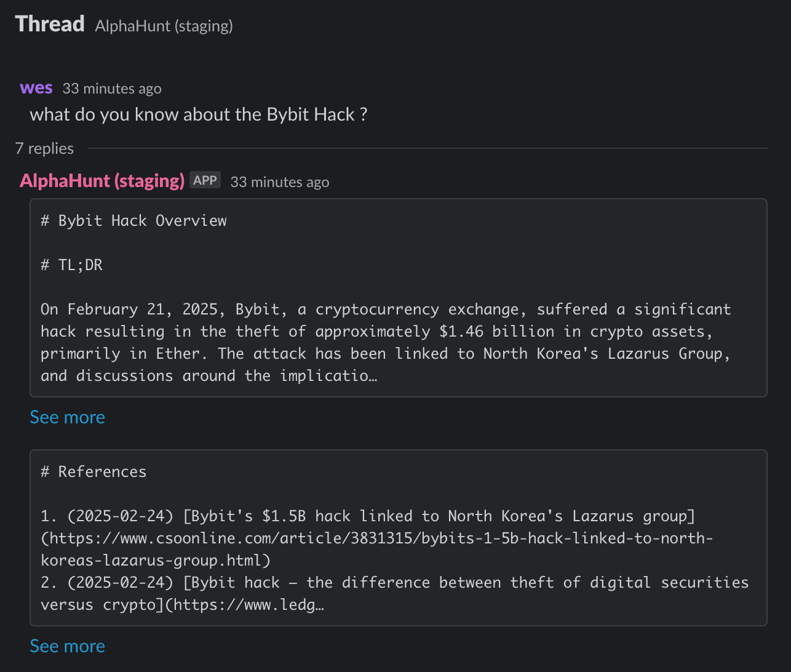
Task: Click the Thread header title
Action: coord(50,24)
